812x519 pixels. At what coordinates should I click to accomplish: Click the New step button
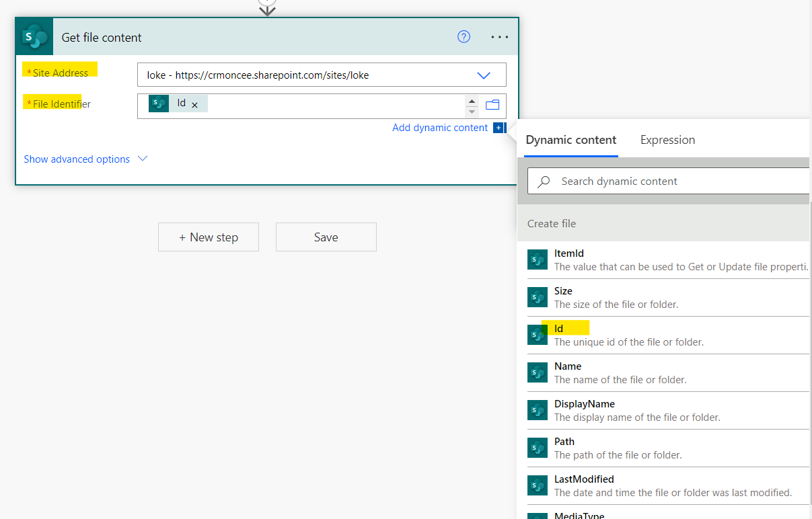[209, 237]
